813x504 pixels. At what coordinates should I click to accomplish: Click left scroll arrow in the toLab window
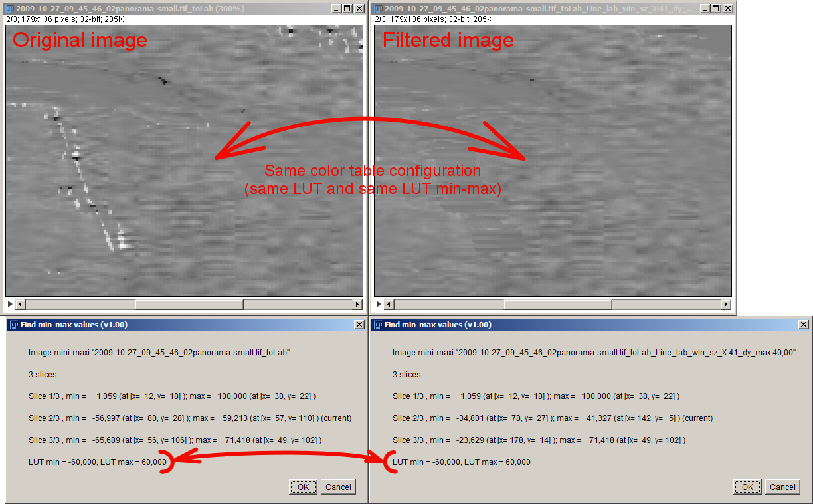click(20, 304)
